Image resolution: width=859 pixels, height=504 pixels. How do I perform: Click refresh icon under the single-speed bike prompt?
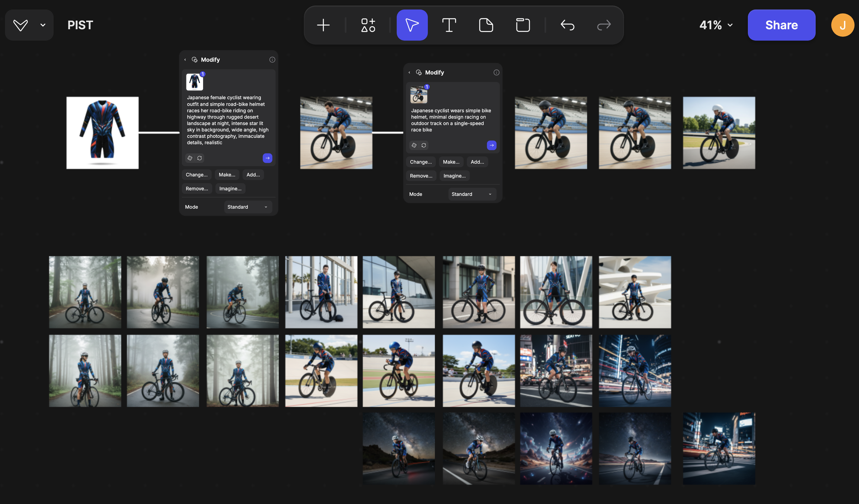424,145
